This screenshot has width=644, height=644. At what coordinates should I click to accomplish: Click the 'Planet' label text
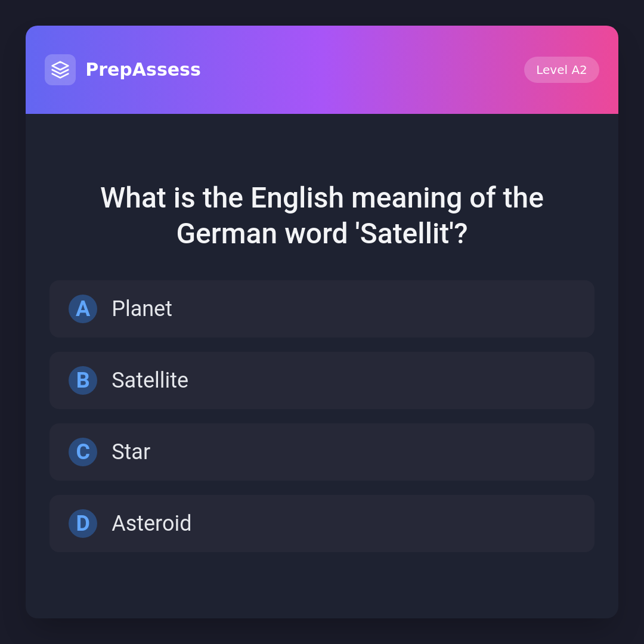142,309
